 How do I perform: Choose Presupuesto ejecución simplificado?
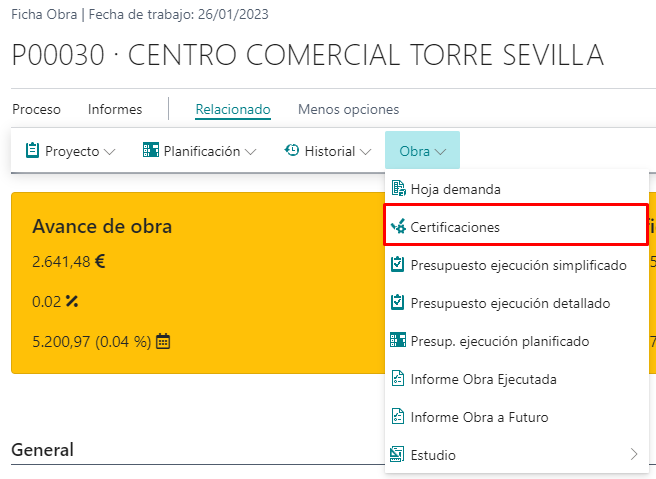point(517,265)
